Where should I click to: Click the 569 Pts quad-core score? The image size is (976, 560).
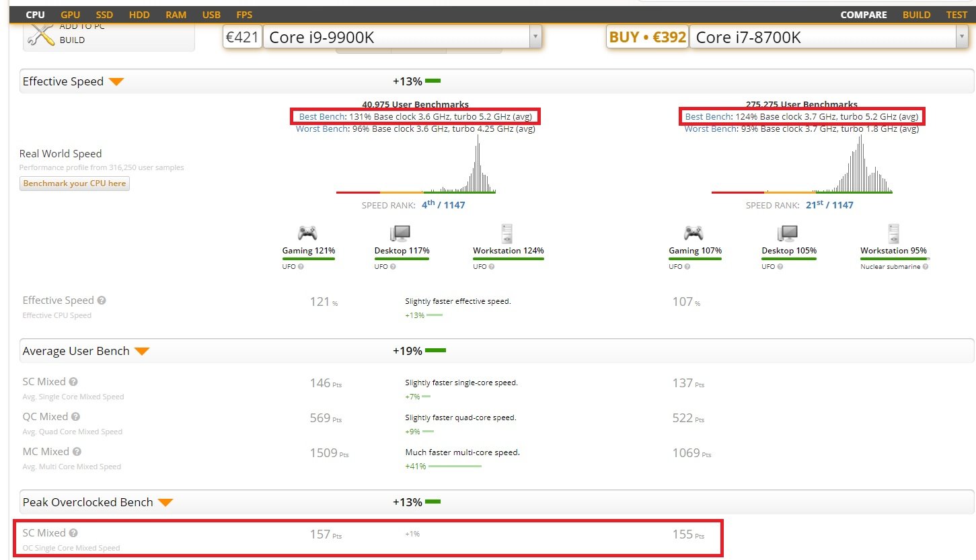326,418
